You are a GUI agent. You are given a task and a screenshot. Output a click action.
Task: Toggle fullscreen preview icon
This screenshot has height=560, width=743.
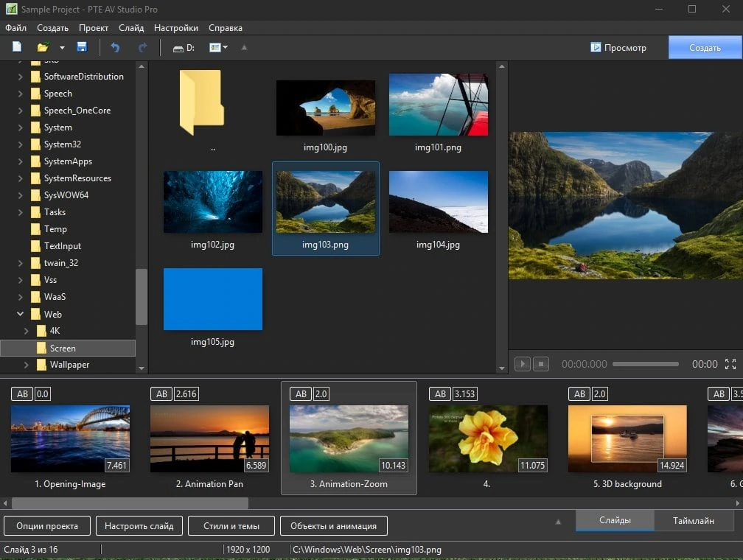point(730,364)
